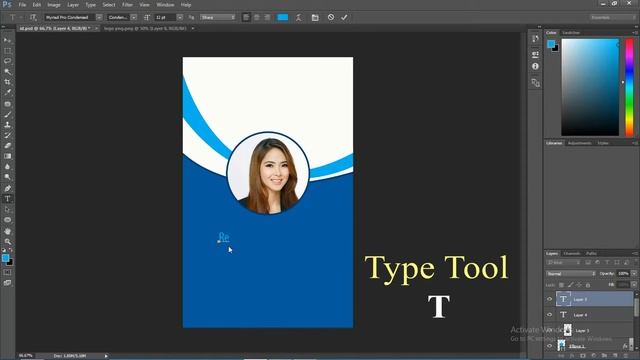The image size is (640, 360).
Task: Open the anti-aliasing method dropdown
Action: pyautogui.click(x=218, y=17)
